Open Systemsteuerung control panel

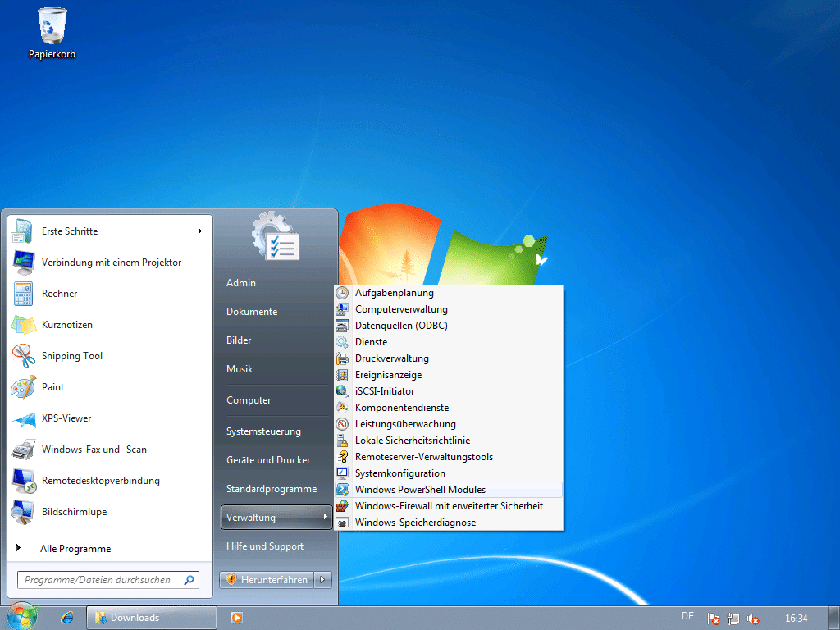click(x=263, y=431)
